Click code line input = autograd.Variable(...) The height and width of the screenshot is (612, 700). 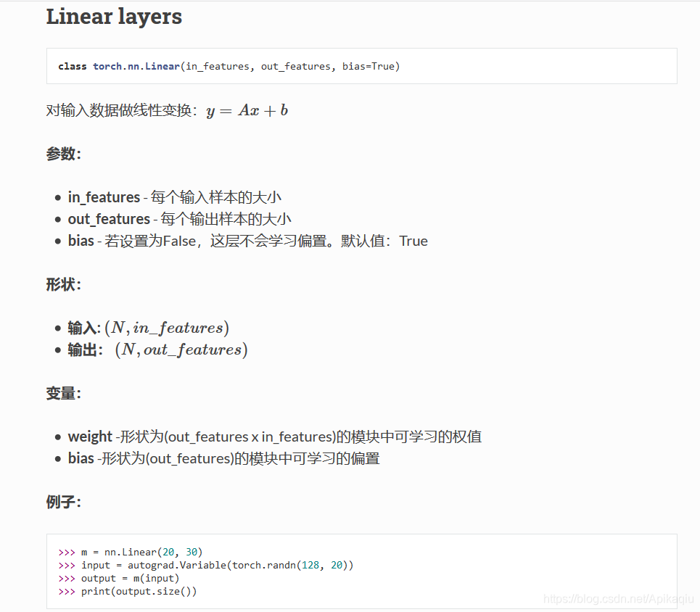[206, 565]
